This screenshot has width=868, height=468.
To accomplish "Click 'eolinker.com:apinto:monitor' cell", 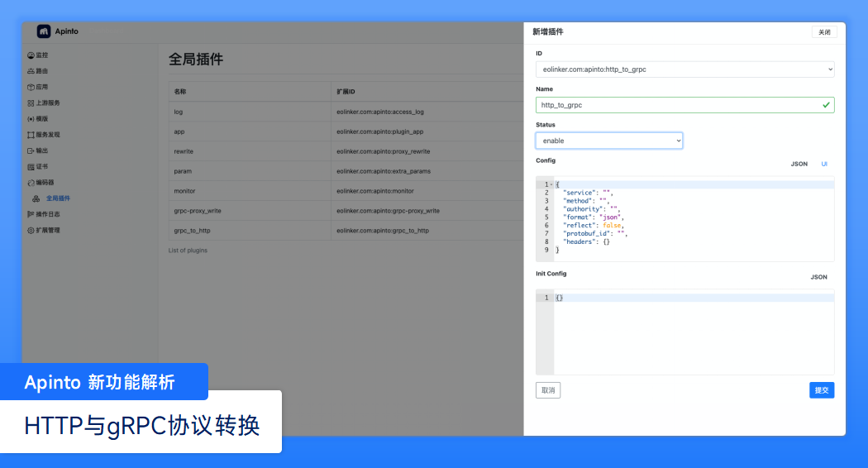I will coord(427,191).
